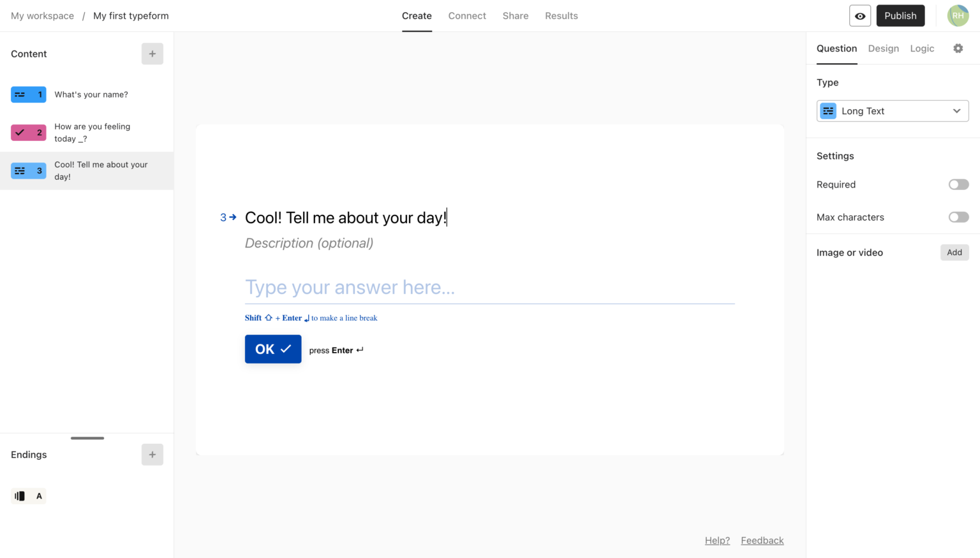The width and height of the screenshot is (980, 558).
Task: Select Ending A in the sidebar
Action: click(x=28, y=496)
